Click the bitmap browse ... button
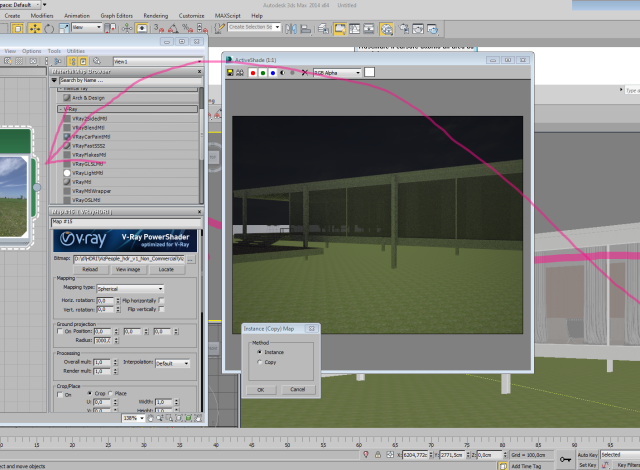The width and height of the screenshot is (640, 470). tap(191, 259)
